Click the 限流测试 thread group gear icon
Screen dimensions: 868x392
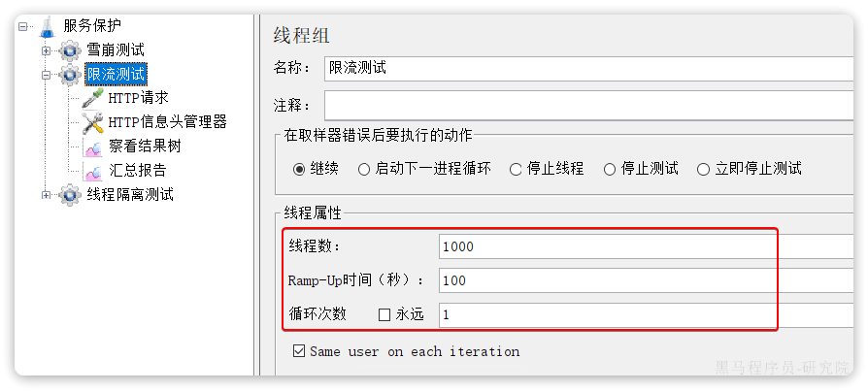click(71, 75)
